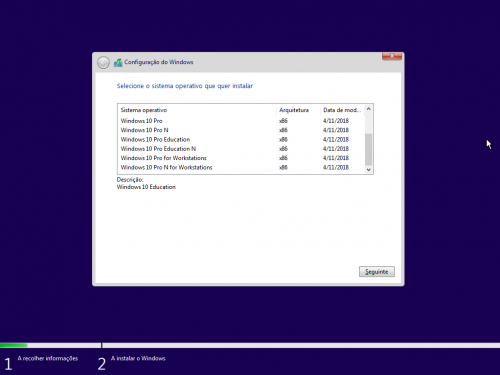
Task: Click the Data de mod... column header
Action: [342, 110]
